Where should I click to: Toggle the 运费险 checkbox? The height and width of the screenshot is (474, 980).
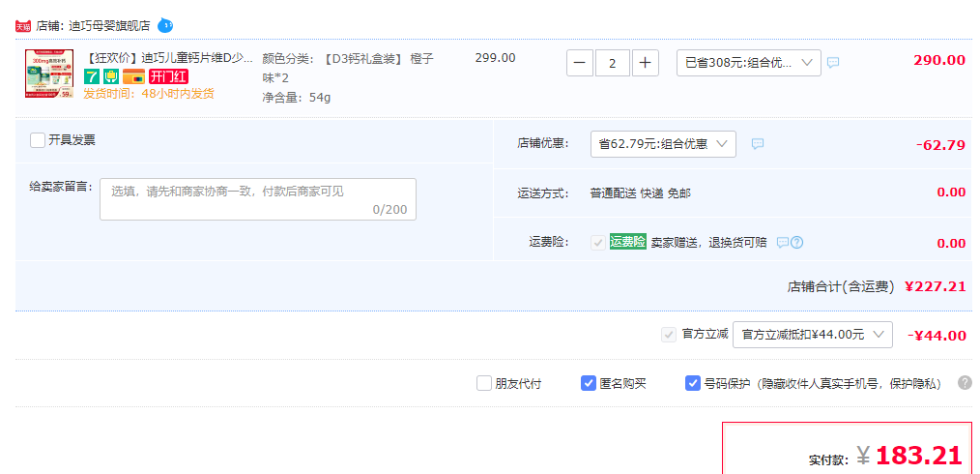click(598, 243)
